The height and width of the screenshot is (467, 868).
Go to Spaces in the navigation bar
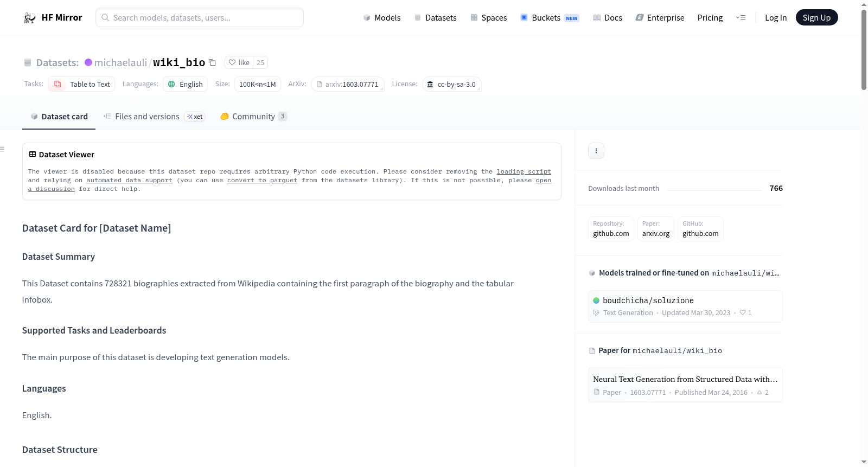point(489,18)
